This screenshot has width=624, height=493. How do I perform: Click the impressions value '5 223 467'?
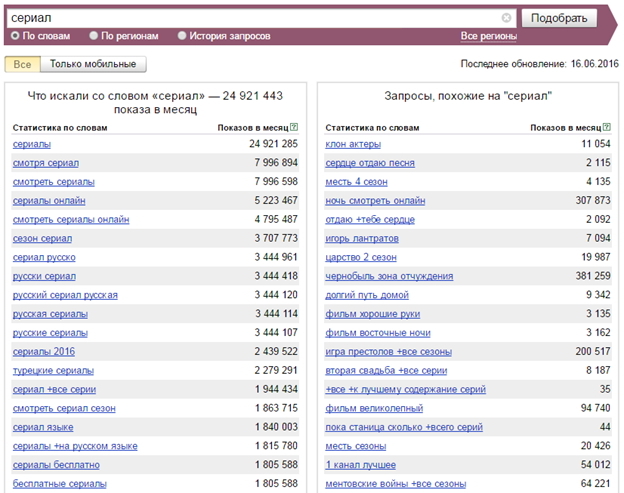click(276, 200)
